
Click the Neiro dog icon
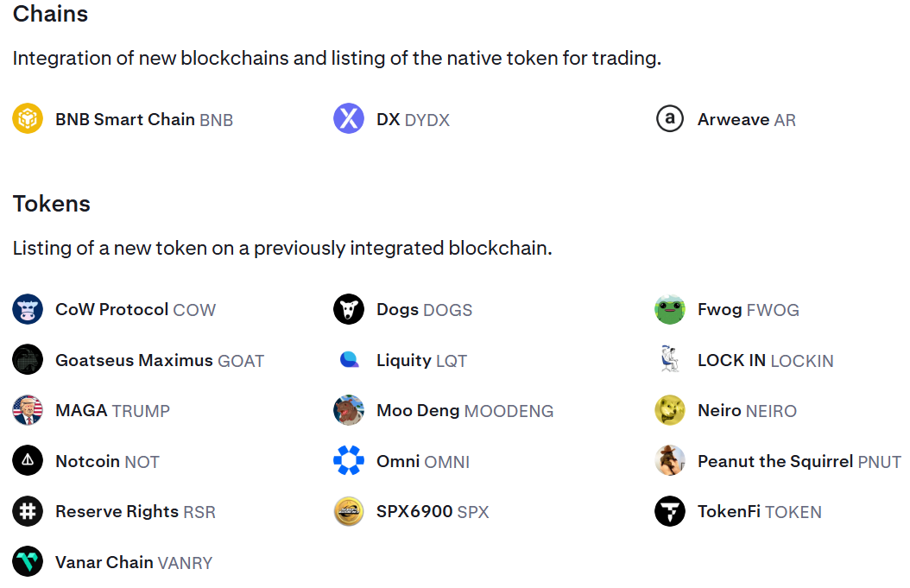670,410
